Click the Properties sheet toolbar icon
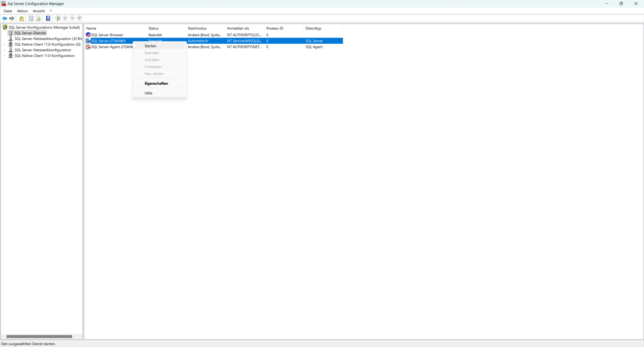This screenshot has width=644, height=347. point(31,18)
